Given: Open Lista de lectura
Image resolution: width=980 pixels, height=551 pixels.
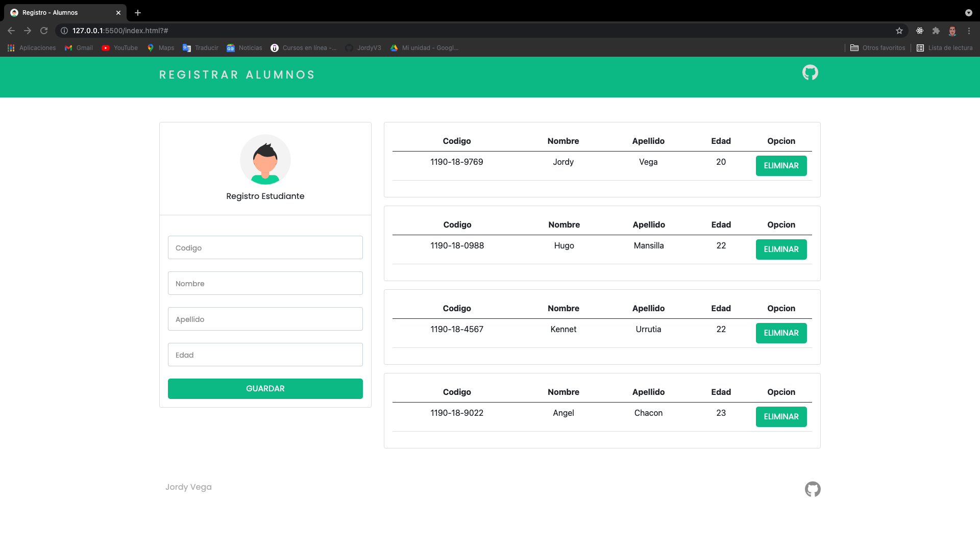Looking at the screenshot, I should pyautogui.click(x=945, y=47).
